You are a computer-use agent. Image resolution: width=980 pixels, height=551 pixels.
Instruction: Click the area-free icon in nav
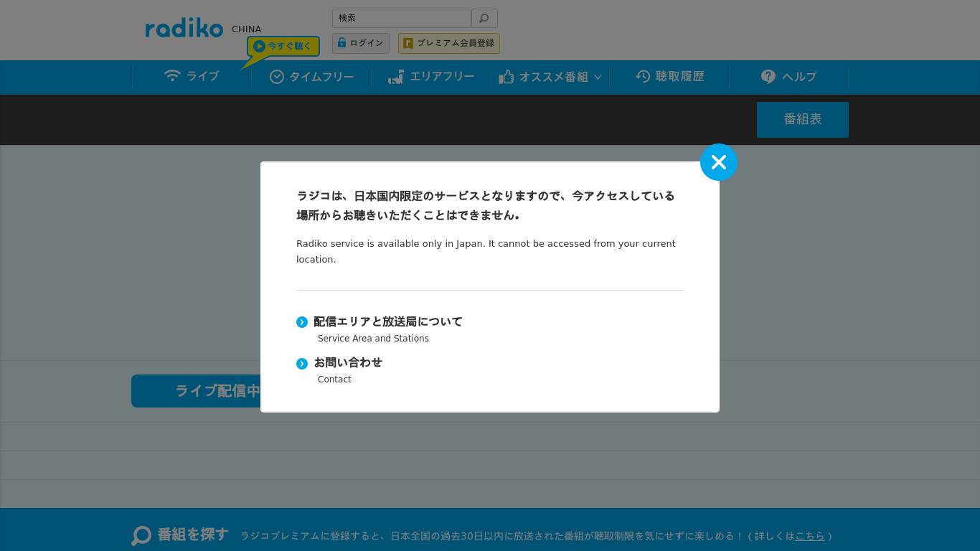pyautogui.click(x=396, y=77)
